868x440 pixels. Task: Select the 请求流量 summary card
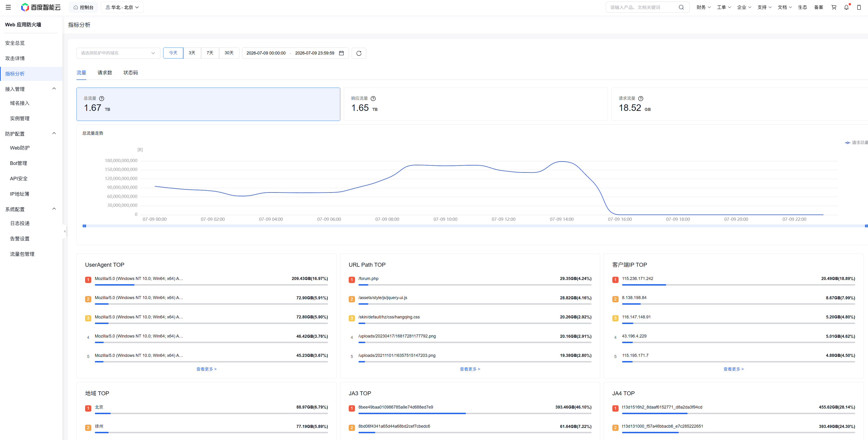[740, 104]
